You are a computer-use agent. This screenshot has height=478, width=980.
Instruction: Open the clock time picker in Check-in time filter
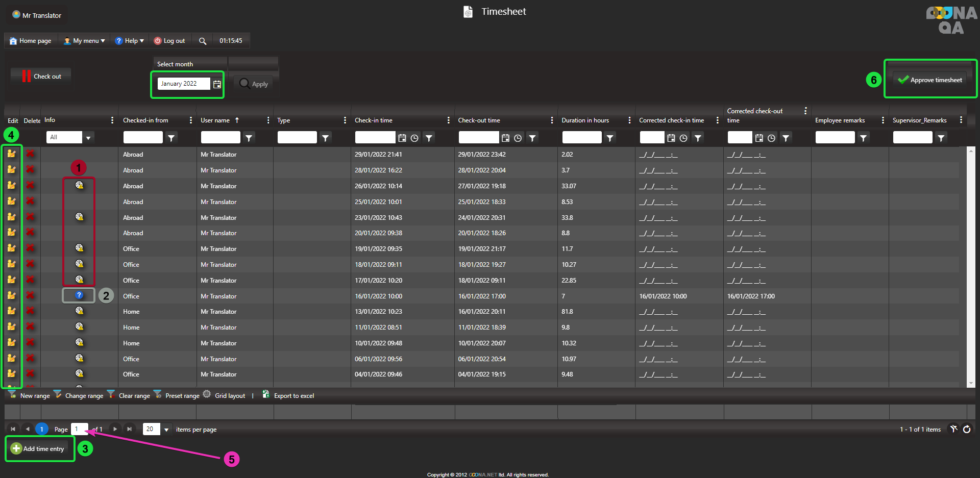tap(414, 138)
